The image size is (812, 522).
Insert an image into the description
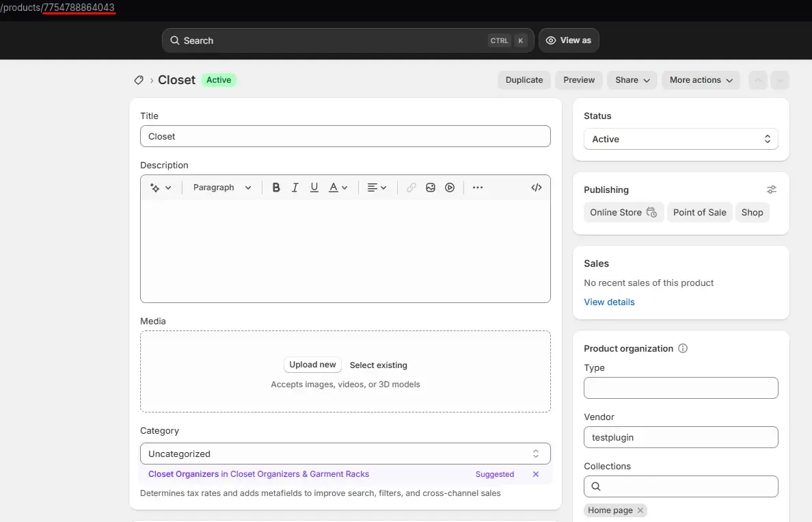click(431, 187)
